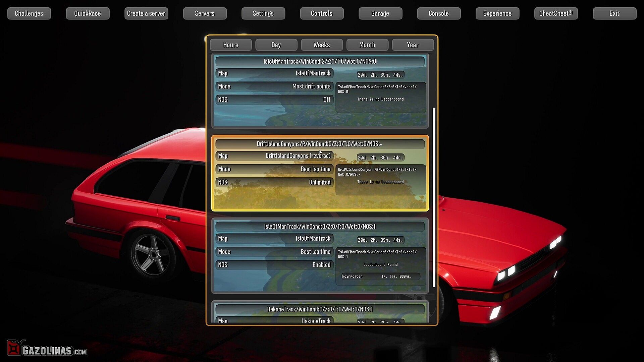Select the Year tab

pos(413,45)
